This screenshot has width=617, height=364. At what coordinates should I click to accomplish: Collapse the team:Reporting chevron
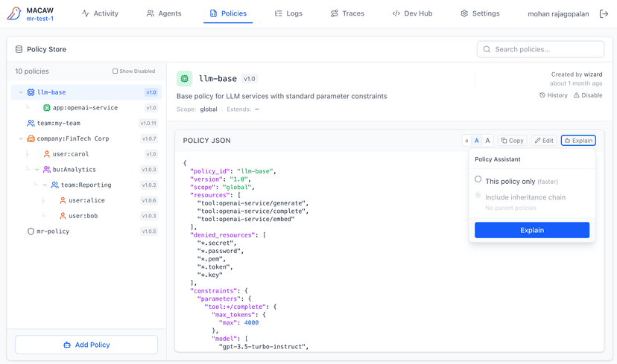coord(45,185)
